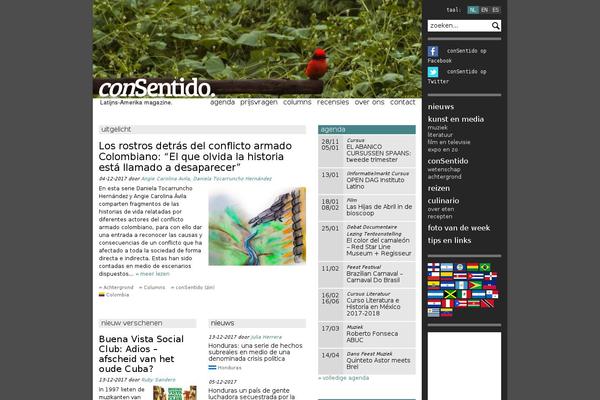This screenshot has height=400, width=600.
Task: Open the columns menu item
Action: point(297,102)
